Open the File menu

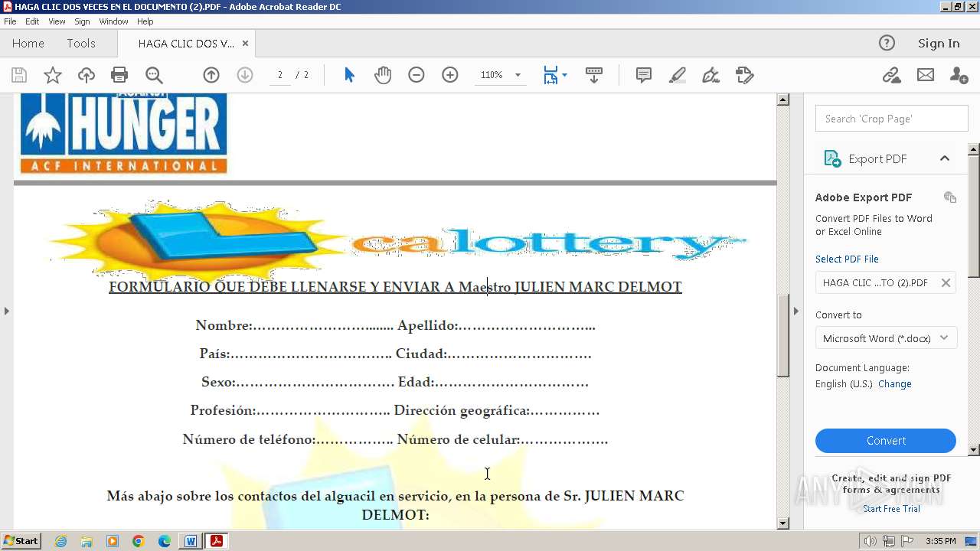click(x=10, y=21)
